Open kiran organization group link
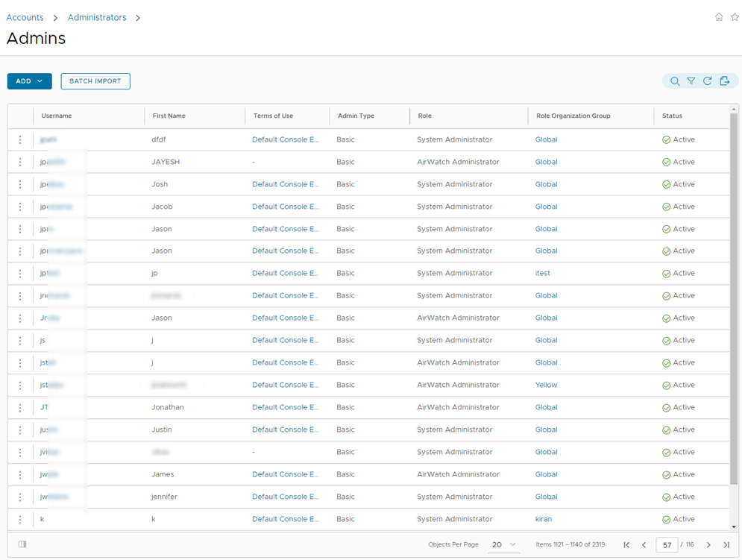 [543, 519]
